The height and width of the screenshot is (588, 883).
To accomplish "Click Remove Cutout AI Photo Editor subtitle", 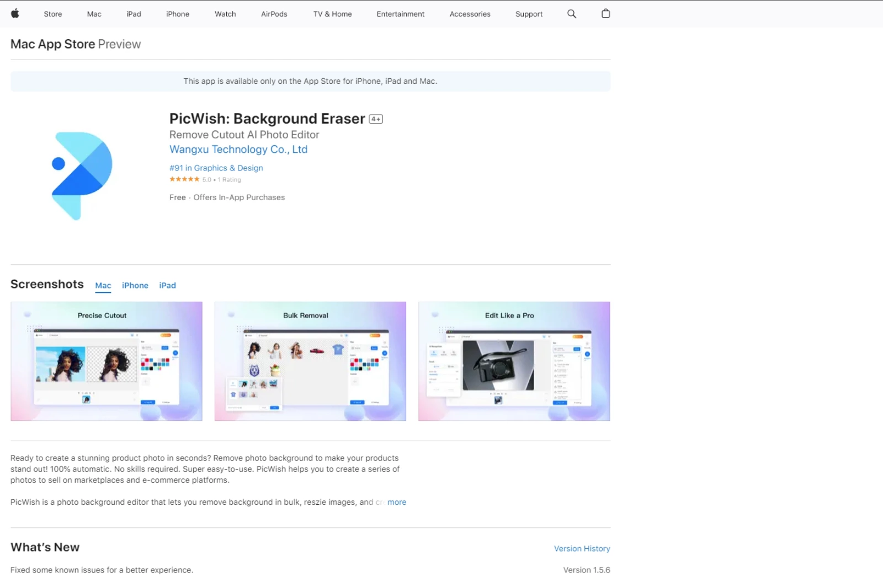I will tap(244, 135).
